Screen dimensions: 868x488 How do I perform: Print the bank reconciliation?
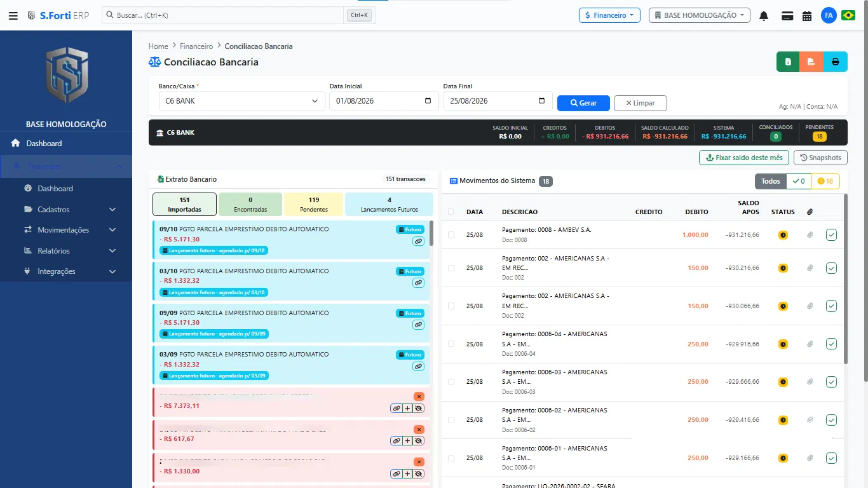click(836, 62)
